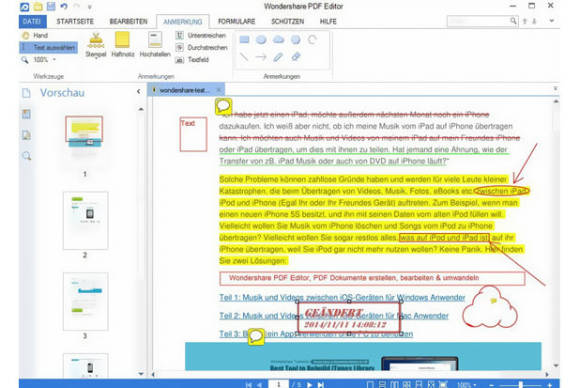Open the DATEI menu
The height and width of the screenshot is (388, 580).
[x=32, y=21]
